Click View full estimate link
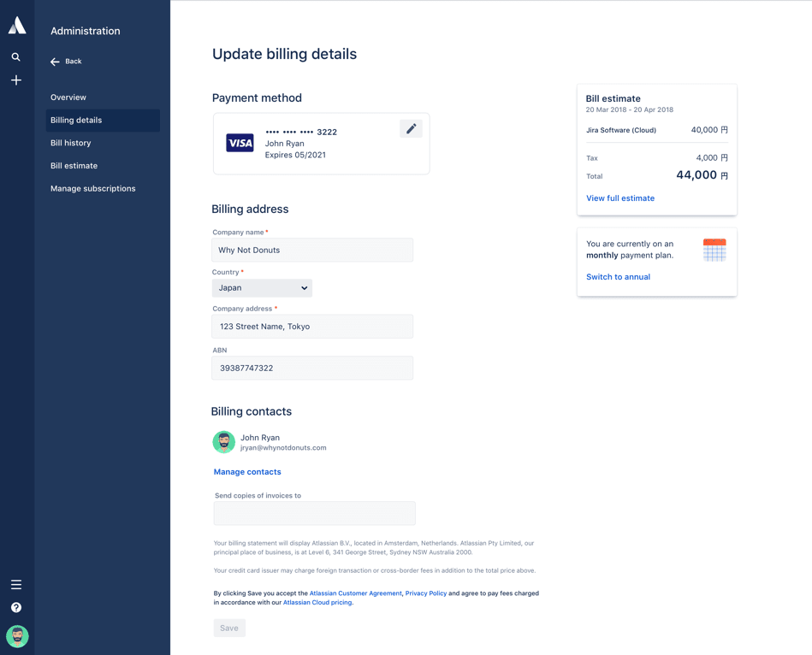The height and width of the screenshot is (655, 812). pos(620,198)
